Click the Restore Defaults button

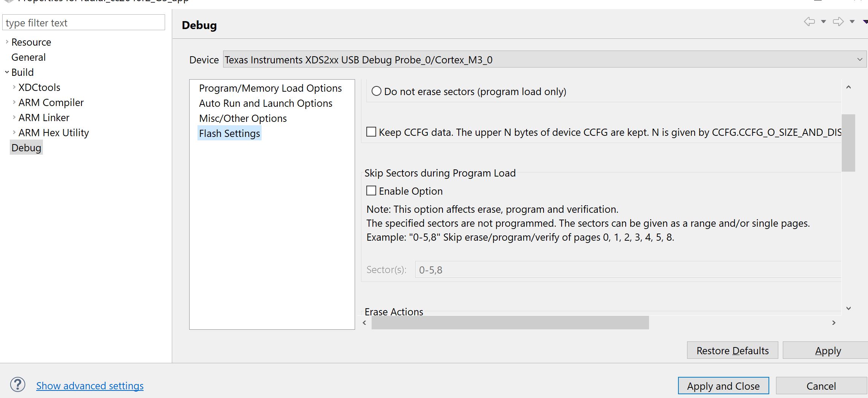pos(732,350)
